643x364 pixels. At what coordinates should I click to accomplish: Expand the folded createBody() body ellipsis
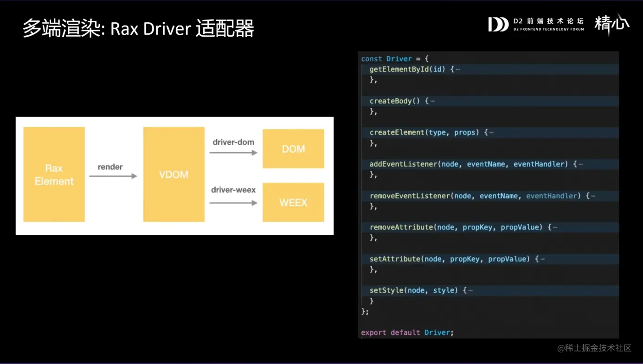pyautogui.click(x=432, y=101)
